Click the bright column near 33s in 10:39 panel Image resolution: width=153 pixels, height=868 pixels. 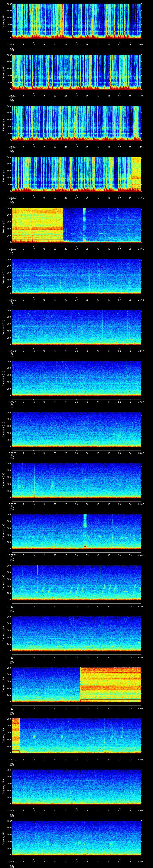point(85,531)
